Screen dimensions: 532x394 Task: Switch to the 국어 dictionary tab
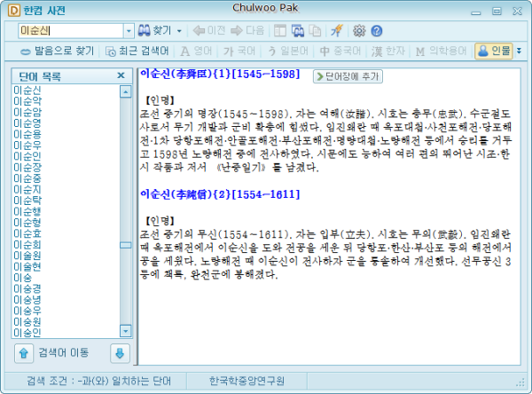click(x=239, y=51)
